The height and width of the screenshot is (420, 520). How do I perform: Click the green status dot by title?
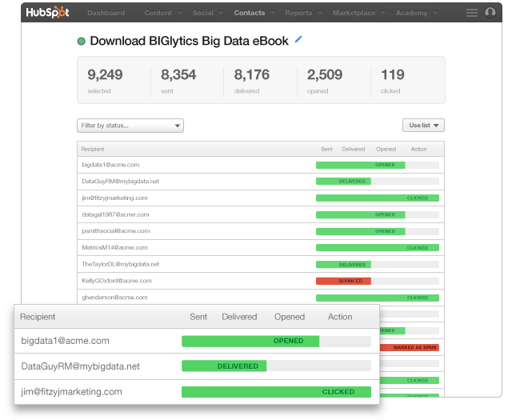point(81,42)
